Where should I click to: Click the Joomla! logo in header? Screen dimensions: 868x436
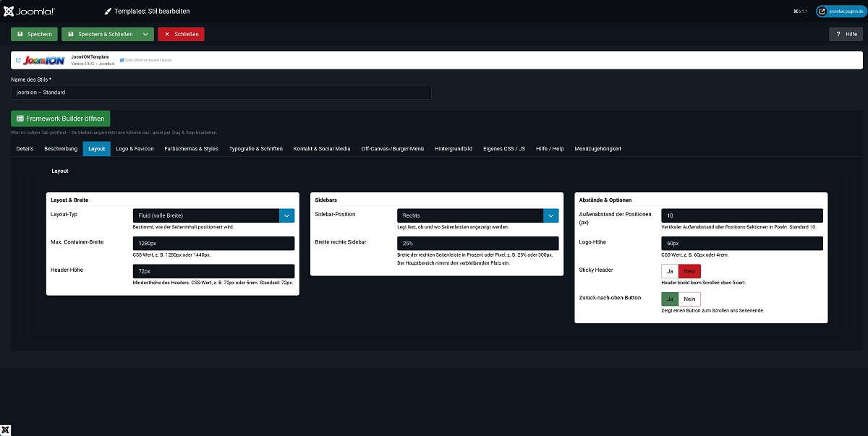[27, 11]
